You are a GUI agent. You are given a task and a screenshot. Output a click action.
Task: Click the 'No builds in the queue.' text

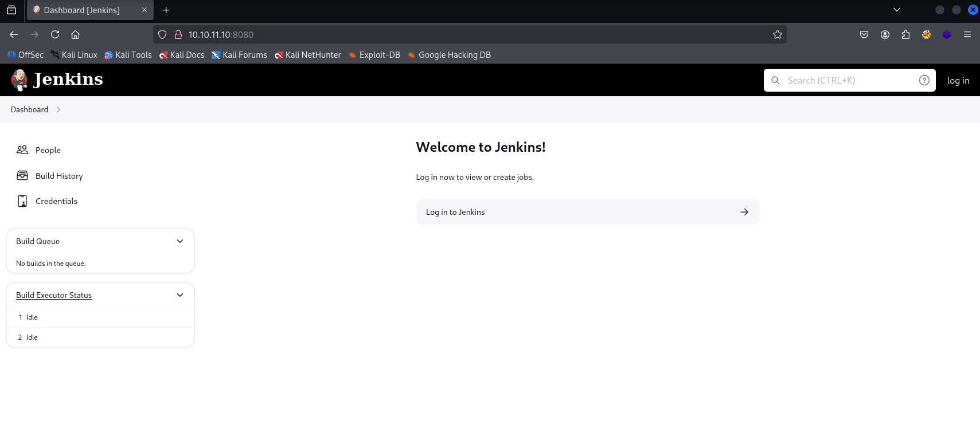coord(51,264)
